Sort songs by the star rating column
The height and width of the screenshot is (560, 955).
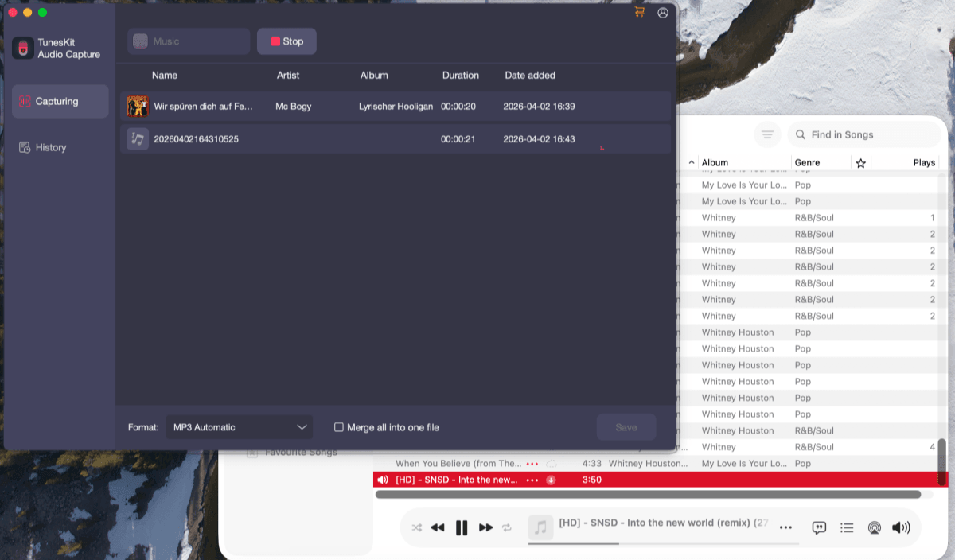(860, 162)
